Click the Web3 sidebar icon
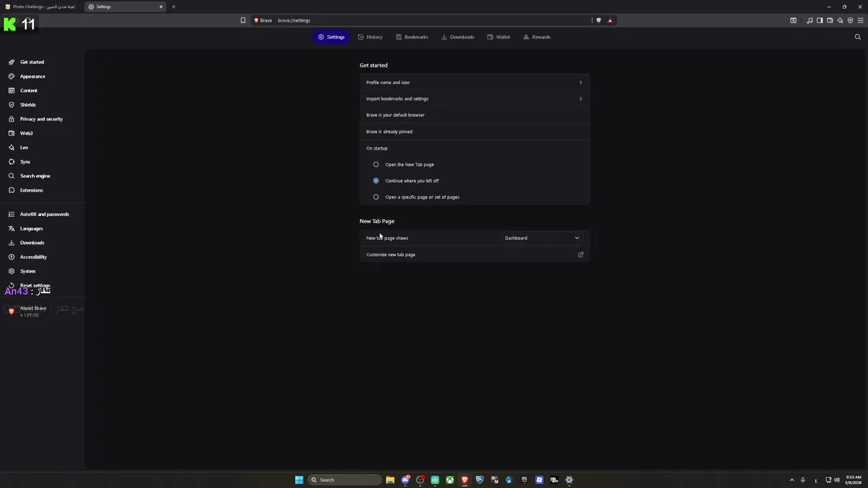 click(x=12, y=133)
